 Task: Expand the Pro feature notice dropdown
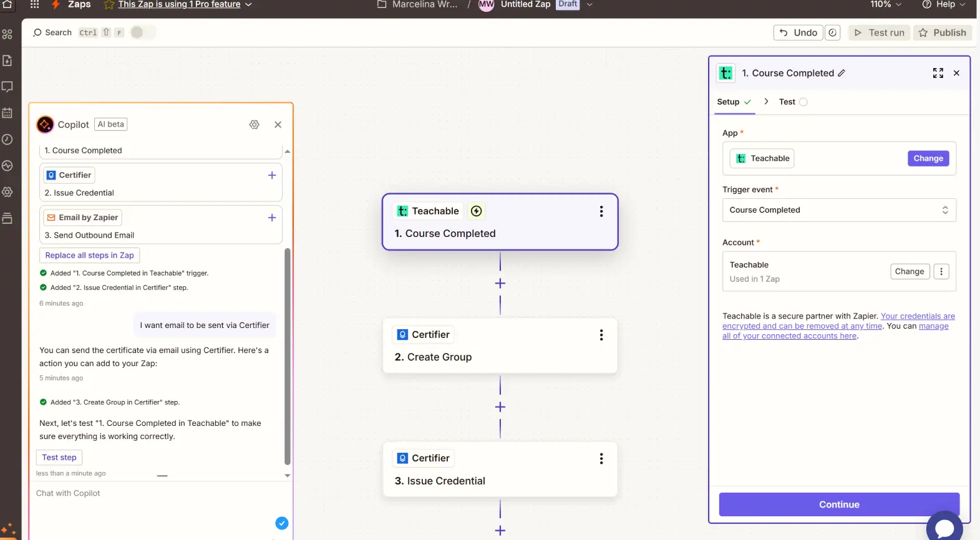pos(248,4)
